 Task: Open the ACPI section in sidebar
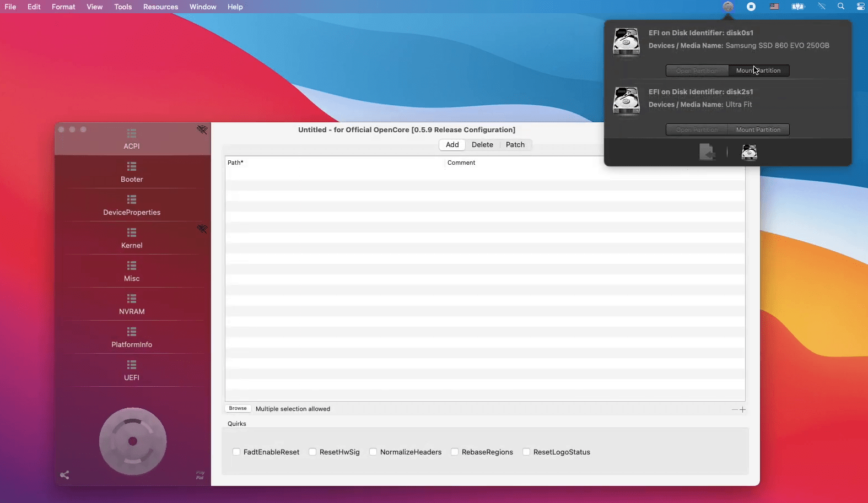[x=132, y=139]
